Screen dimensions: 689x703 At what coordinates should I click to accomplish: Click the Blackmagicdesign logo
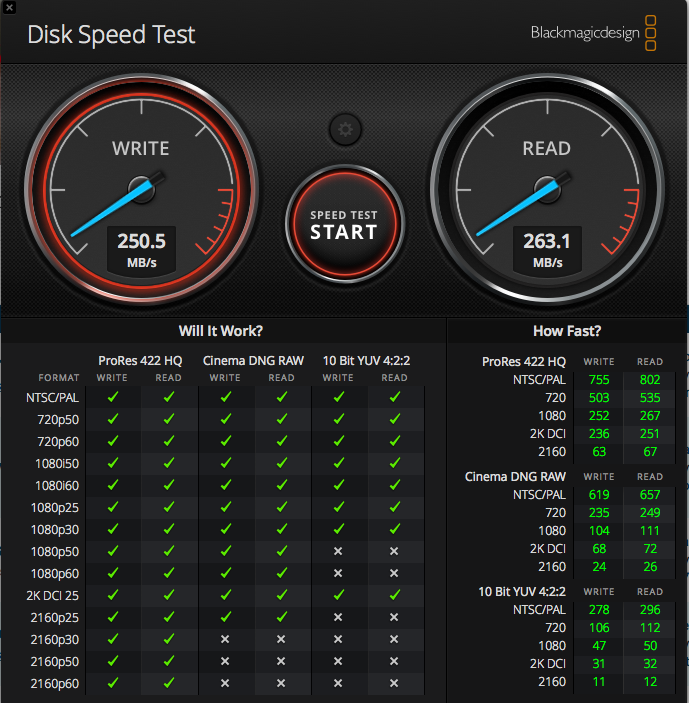(594, 33)
